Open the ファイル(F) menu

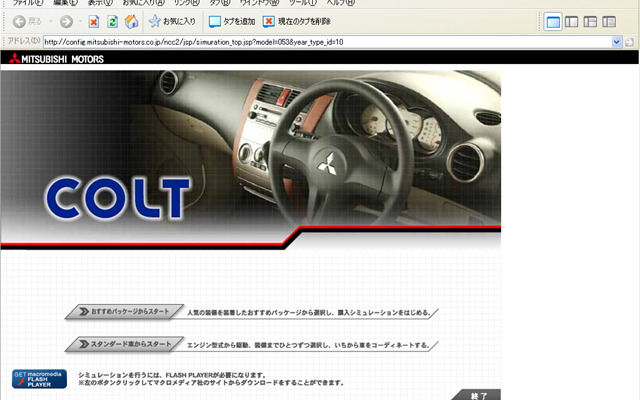coord(27,2)
